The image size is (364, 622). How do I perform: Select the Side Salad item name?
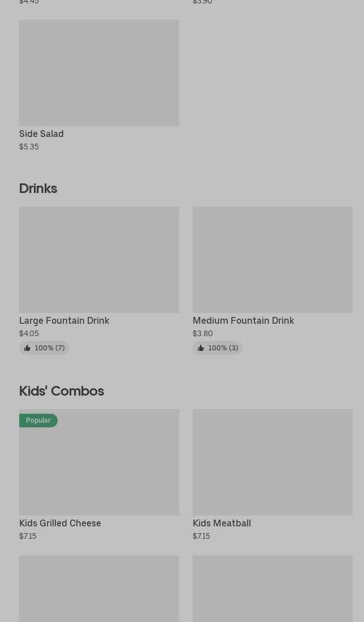coord(41,134)
